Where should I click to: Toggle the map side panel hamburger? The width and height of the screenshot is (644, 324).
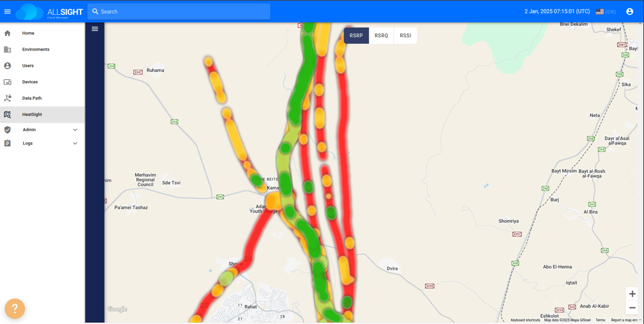(95, 29)
